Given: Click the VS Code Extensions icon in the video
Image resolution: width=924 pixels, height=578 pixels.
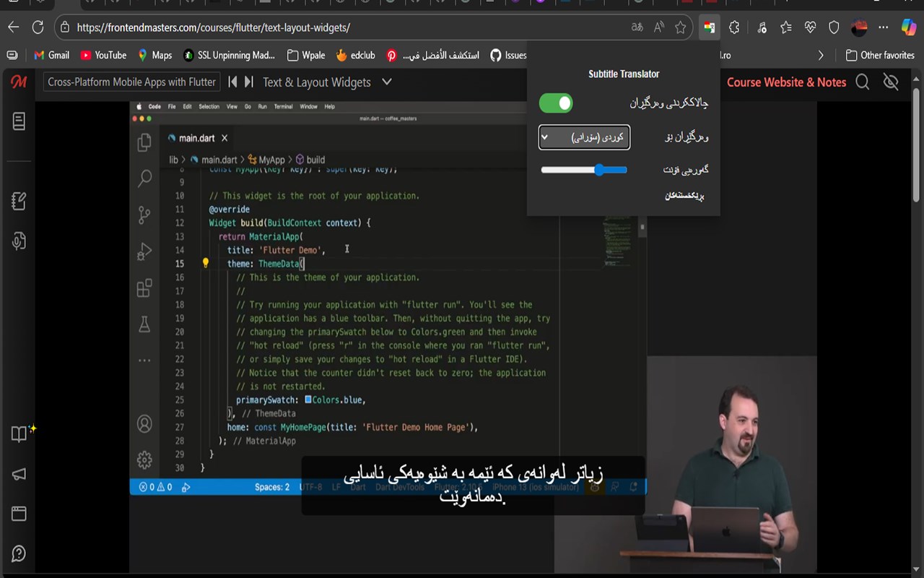Looking at the screenshot, I should pyautogui.click(x=144, y=288).
